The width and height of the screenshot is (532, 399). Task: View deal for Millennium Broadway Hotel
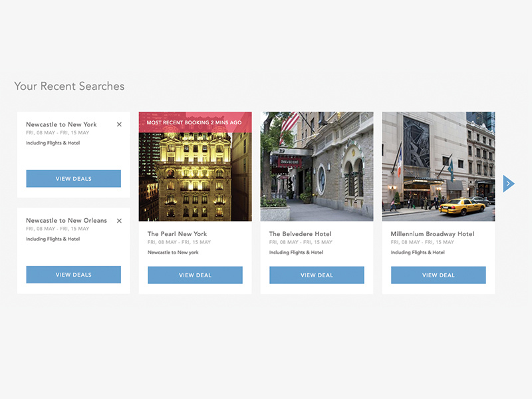pyautogui.click(x=438, y=275)
